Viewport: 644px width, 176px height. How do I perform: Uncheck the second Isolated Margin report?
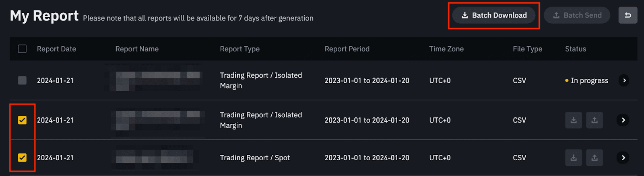click(22, 120)
